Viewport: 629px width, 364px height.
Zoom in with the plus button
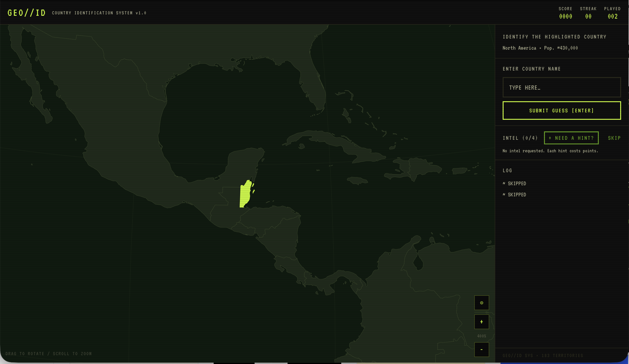482,322
